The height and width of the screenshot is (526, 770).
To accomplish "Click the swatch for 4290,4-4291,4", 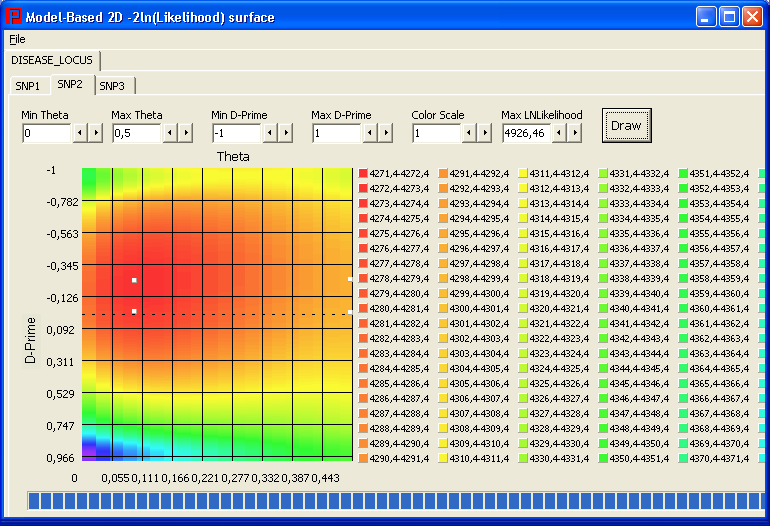I will [x=363, y=459].
